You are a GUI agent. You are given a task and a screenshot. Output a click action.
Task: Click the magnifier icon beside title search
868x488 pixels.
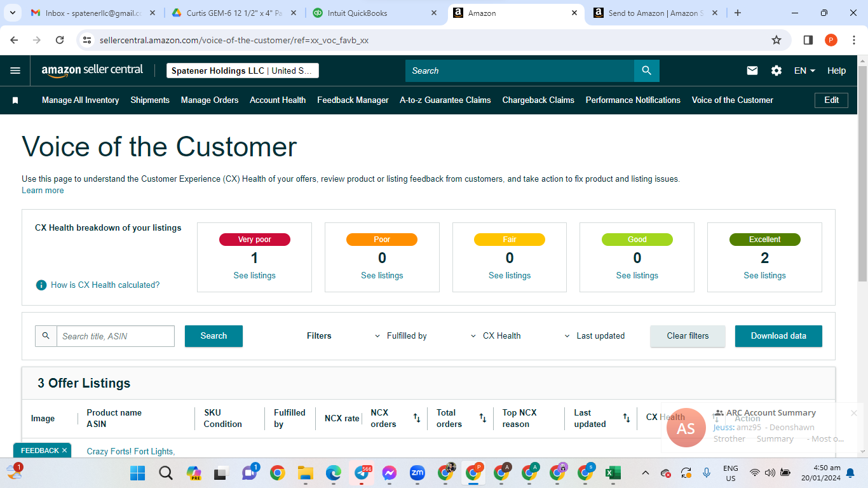pyautogui.click(x=46, y=336)
